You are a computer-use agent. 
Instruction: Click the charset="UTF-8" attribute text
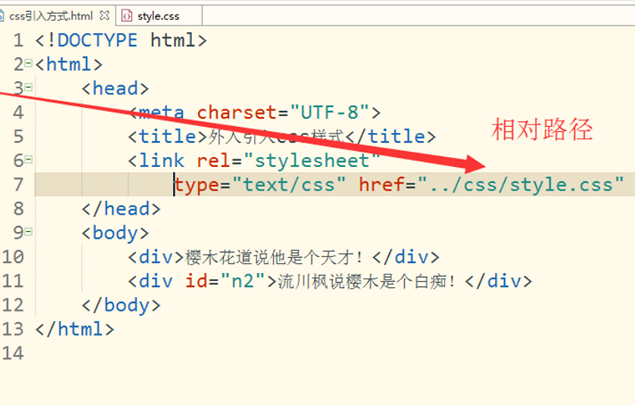tap(283, 113)
